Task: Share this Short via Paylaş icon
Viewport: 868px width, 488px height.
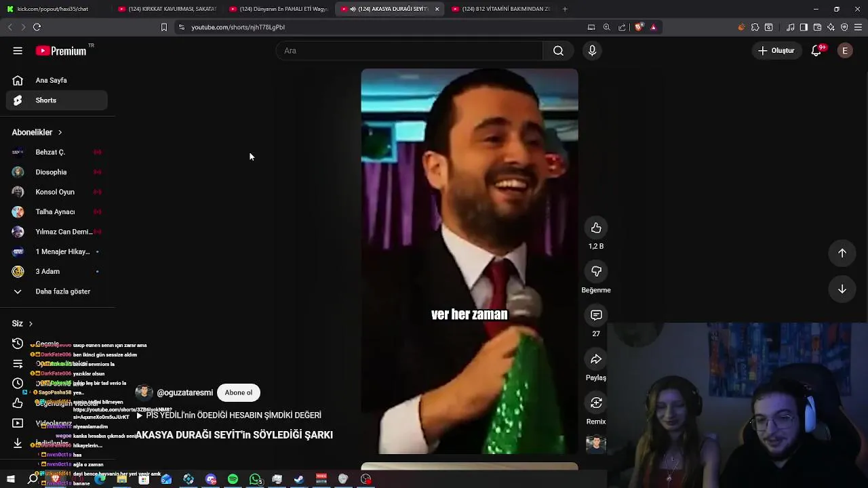Action: tap(596, 359)
